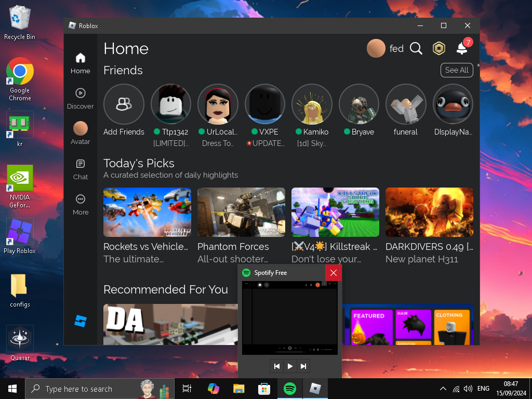Viewport: 532px width, 399px height.
Task: Select NVIDIA GeForce desktop shortcut
Action: [20, 187]
